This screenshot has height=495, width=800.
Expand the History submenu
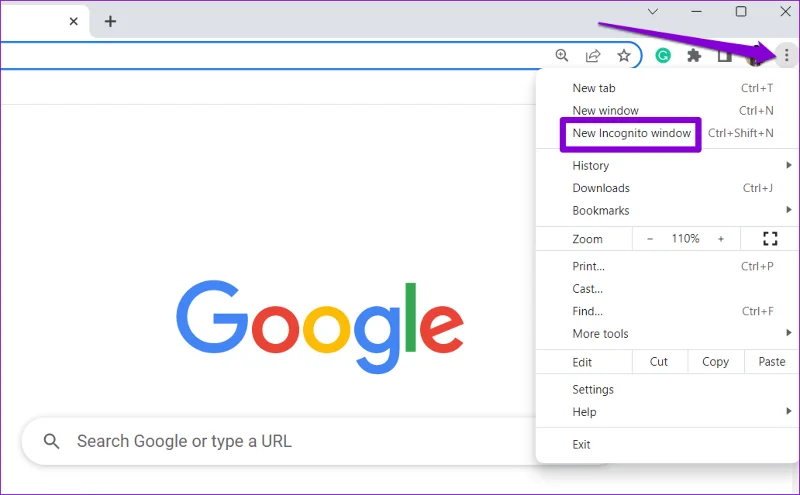(667, 165)
